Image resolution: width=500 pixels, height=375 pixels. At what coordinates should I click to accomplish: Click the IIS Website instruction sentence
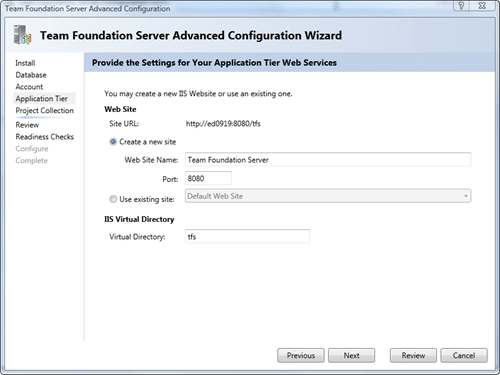point(198,94)
